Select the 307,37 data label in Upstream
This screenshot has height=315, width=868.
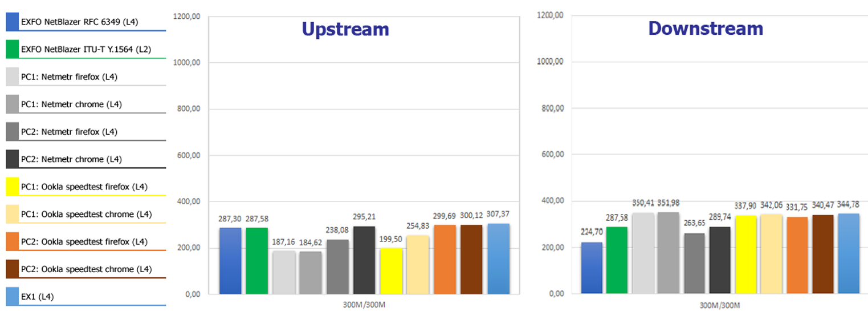click(499, 214)
